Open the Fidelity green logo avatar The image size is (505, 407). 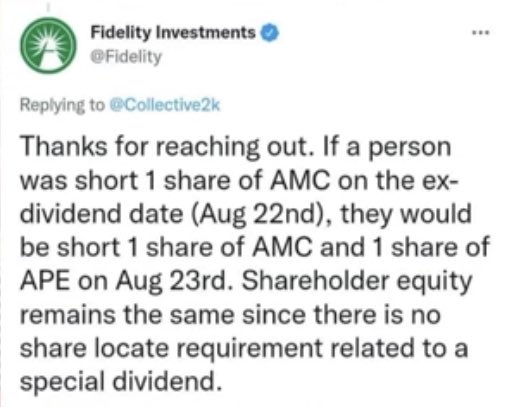[x=48, y=45]
